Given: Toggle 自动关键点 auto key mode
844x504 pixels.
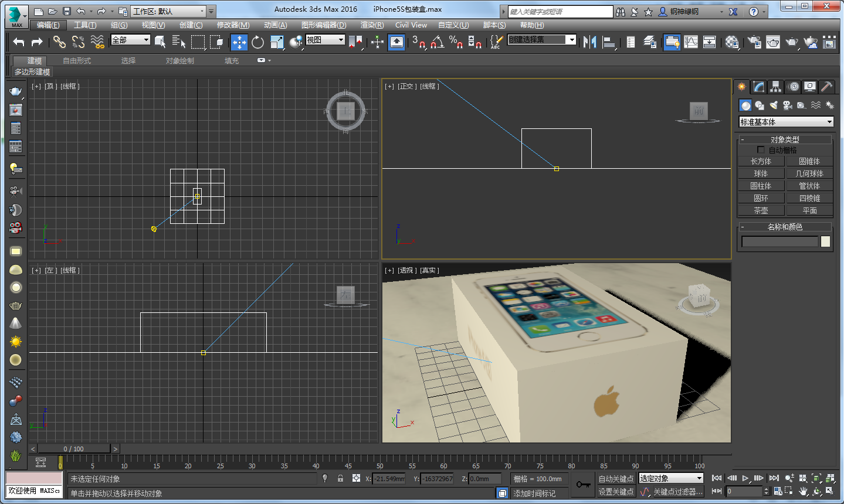Looking at the screenshot, I should pos(616,479).
